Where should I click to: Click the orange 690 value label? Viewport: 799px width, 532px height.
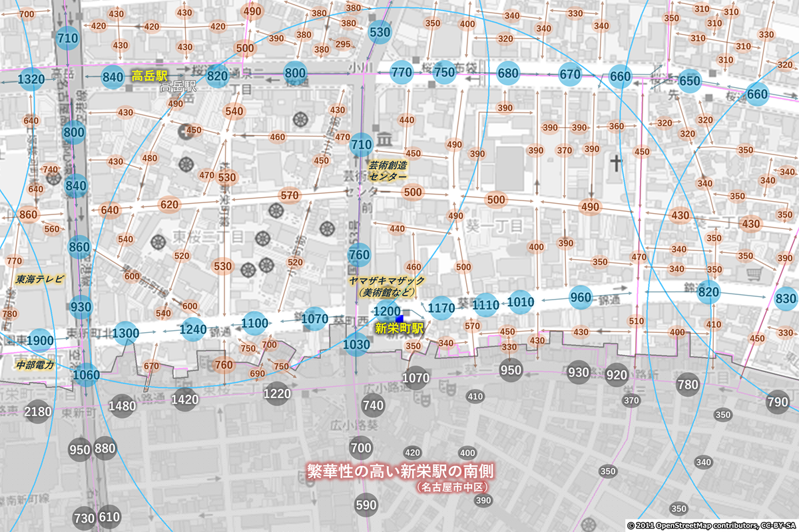(258, 374)
